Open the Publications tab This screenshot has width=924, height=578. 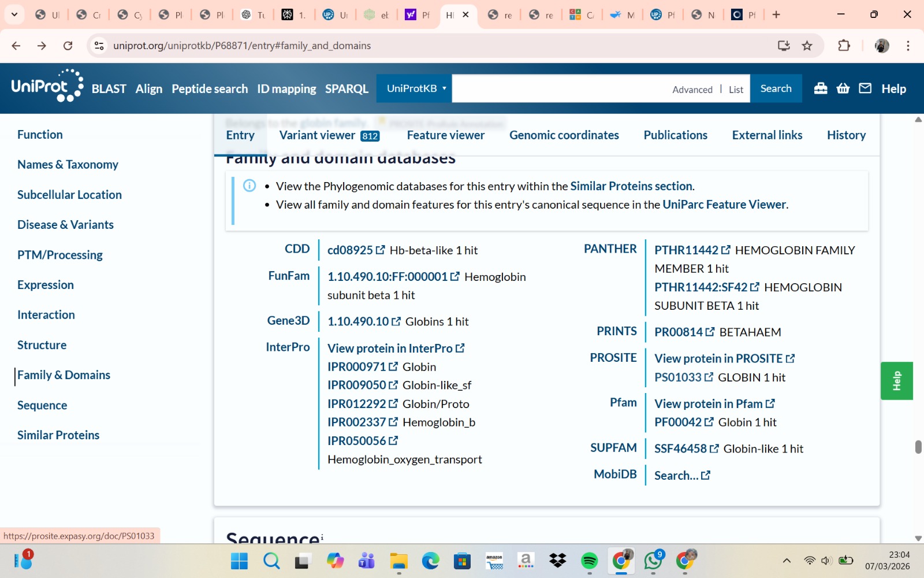click(x=675, y=135)
